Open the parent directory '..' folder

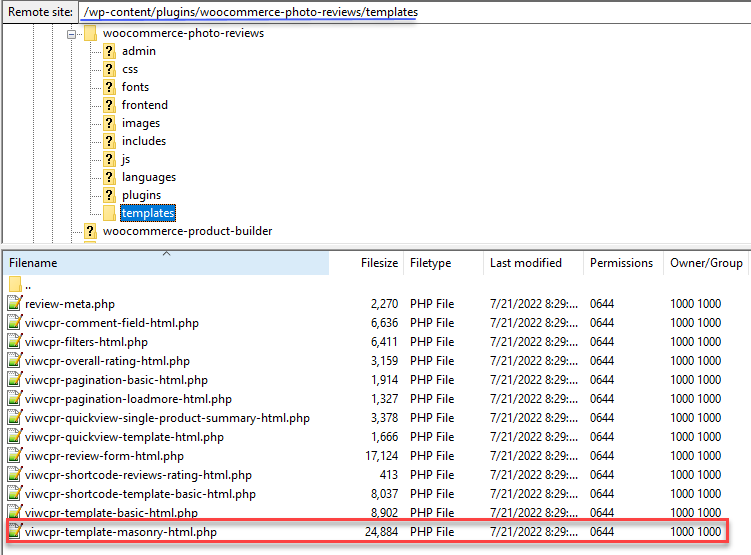pos(15,284)
